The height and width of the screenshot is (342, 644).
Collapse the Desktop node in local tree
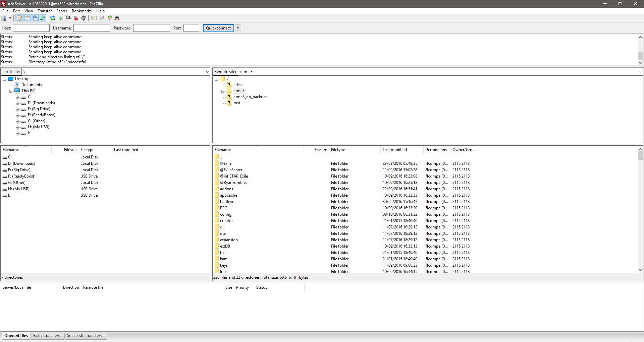pos(5,79)
